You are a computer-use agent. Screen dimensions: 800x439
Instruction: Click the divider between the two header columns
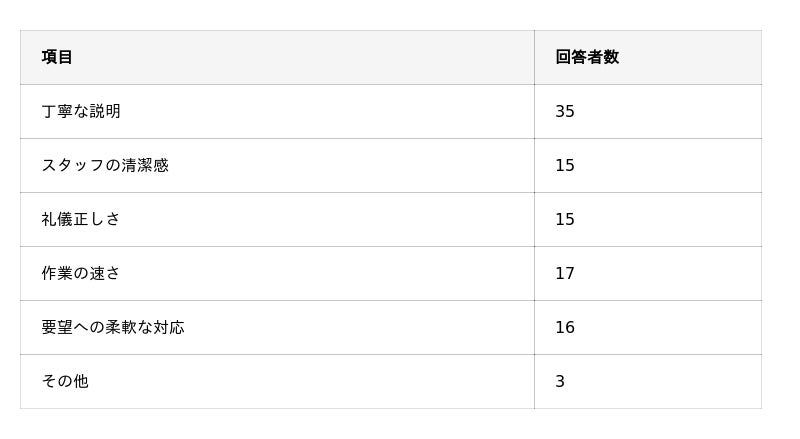click(534, 57)
